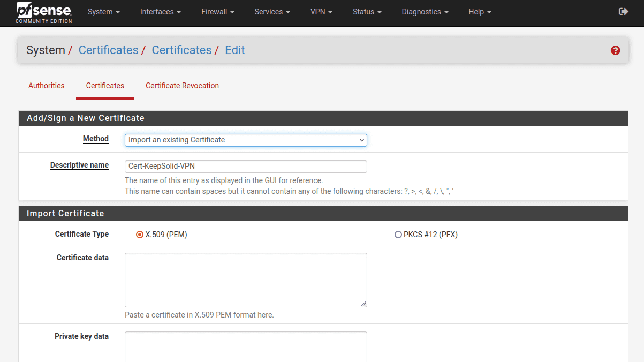The image size is (644, 362).
Task: Switch to the Authorities tab
Action: point(47,86)
